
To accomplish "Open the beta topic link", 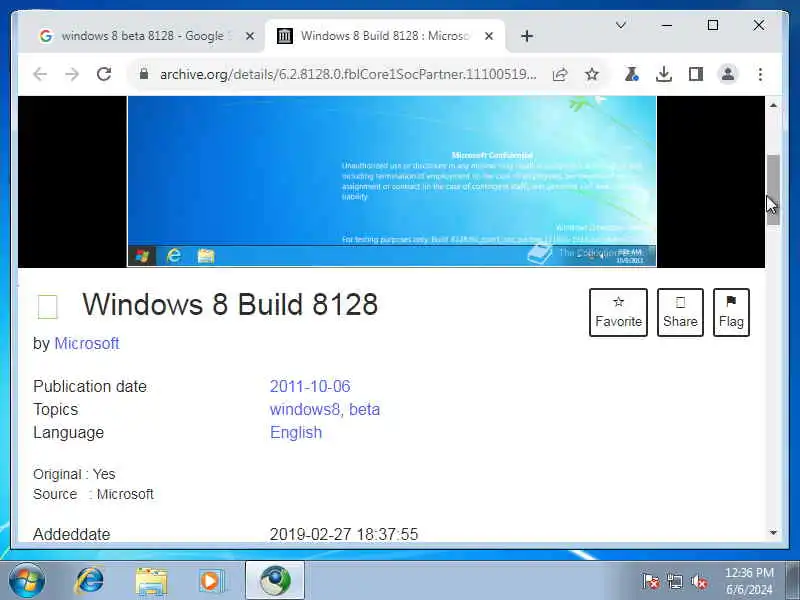I will (364, 409).
